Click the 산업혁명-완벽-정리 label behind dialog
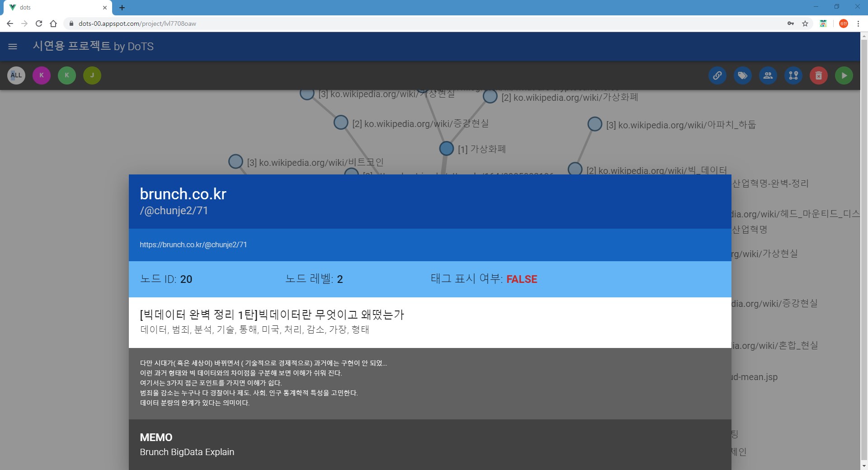Viewport: 868px width, 470px height. point(770,183)
